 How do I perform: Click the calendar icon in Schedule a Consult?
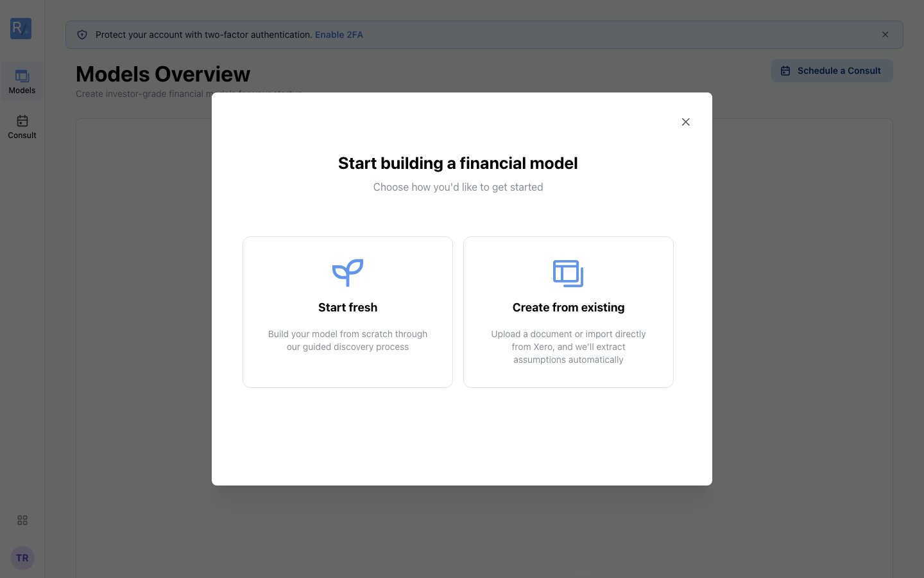tap(785, 71)
